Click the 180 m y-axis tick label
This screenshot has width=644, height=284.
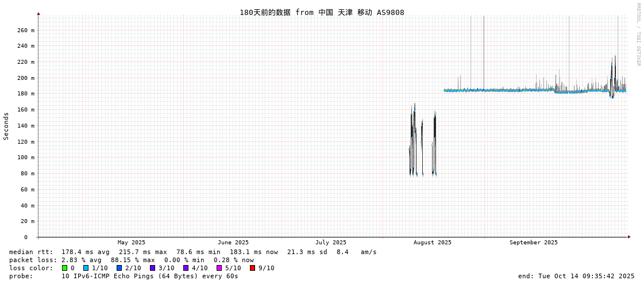(x=26, y=94)
